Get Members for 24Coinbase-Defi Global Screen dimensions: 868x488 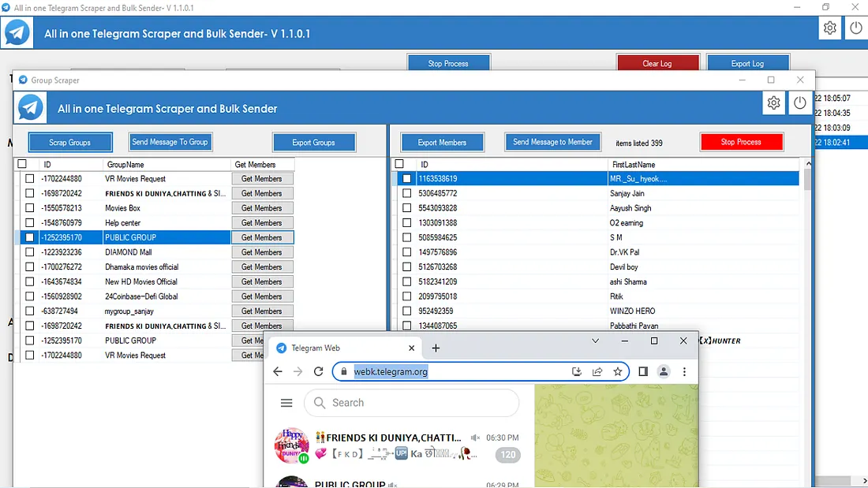[x=262, y=296]
